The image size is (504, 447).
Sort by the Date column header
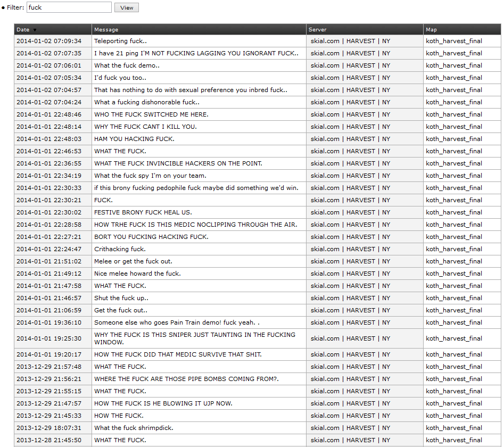53,29
